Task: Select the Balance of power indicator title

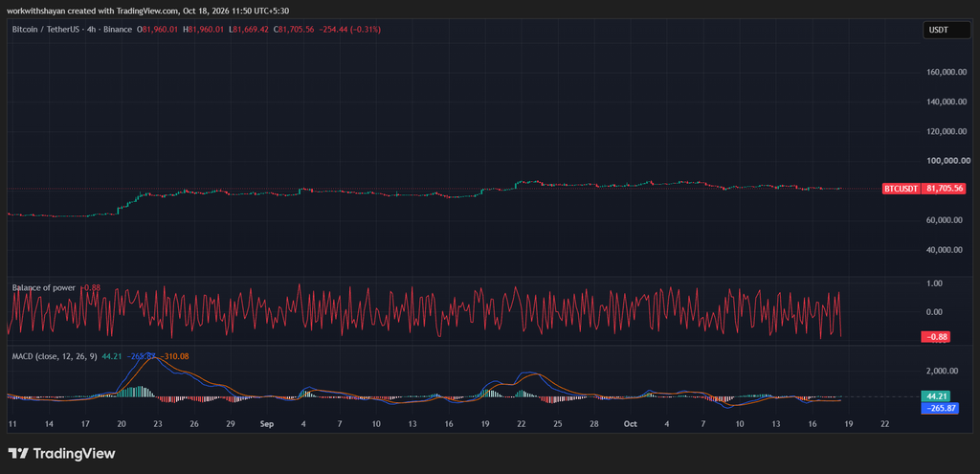Action: click(x=44, y=287)
